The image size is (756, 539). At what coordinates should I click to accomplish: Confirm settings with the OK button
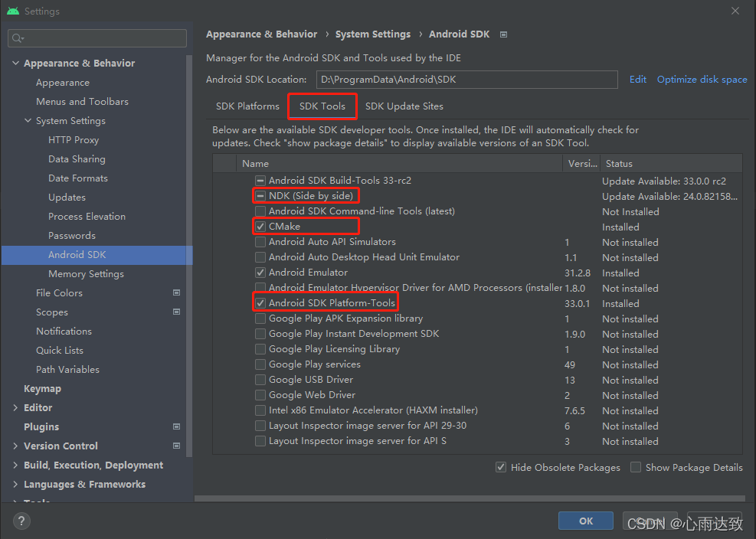(x=586, y=521)
